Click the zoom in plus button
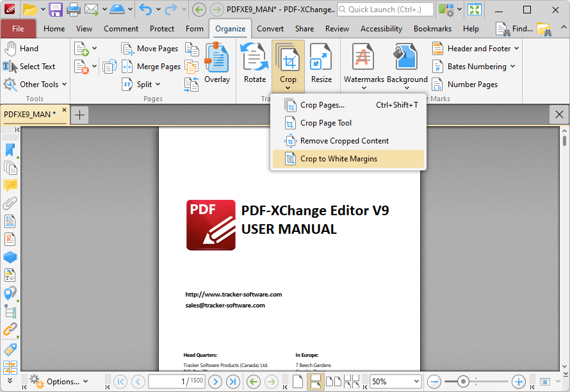This screenshot has height=392, width=570. pyautogui.click(x=518, y=382)
